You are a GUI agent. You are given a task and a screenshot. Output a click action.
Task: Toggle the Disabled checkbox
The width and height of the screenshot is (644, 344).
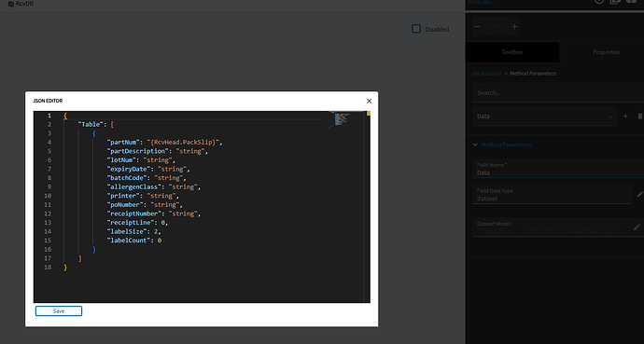pyautogui.click(x=416, y=29)
